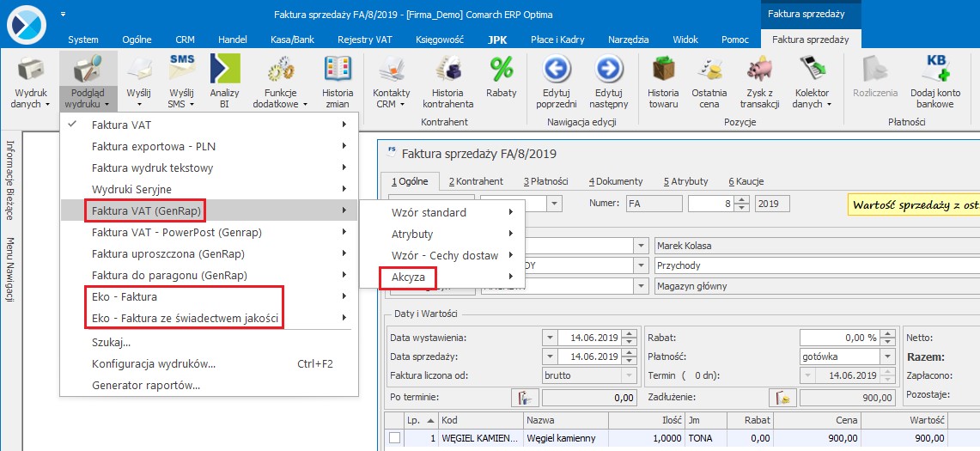Open Data wystawienia calendar dropdown

pyautogui.click(x=550, y=337)
